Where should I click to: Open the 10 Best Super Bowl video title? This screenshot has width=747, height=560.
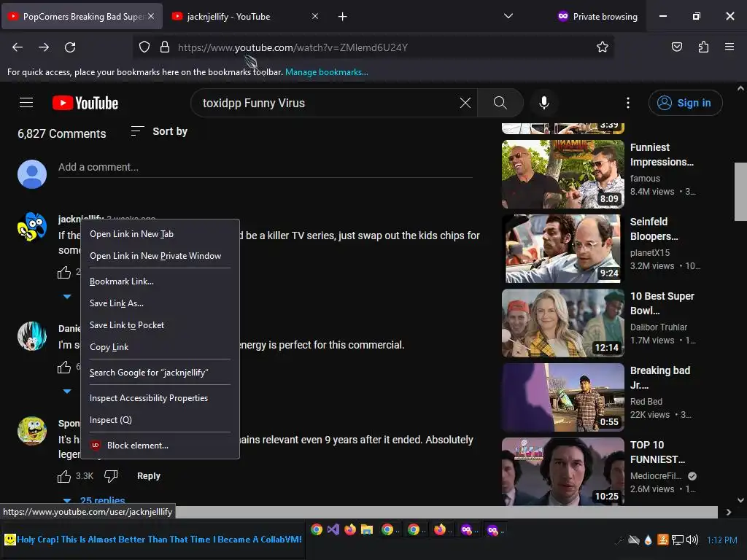662,303
